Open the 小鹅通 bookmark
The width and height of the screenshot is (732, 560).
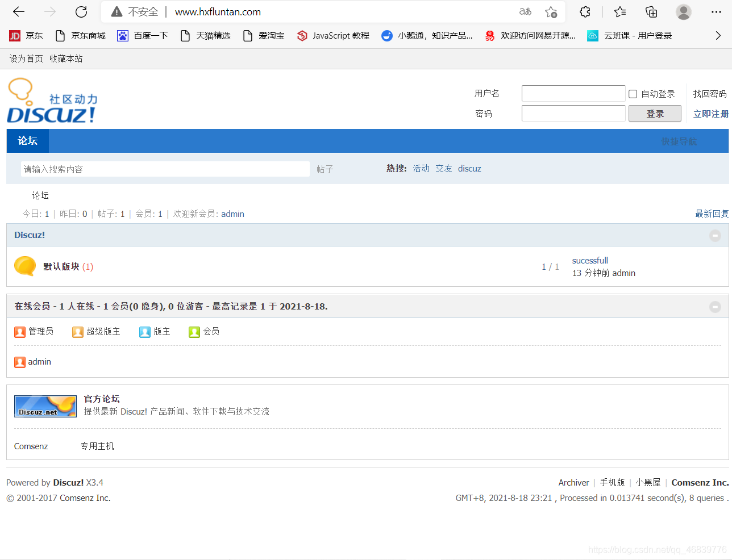427,36
